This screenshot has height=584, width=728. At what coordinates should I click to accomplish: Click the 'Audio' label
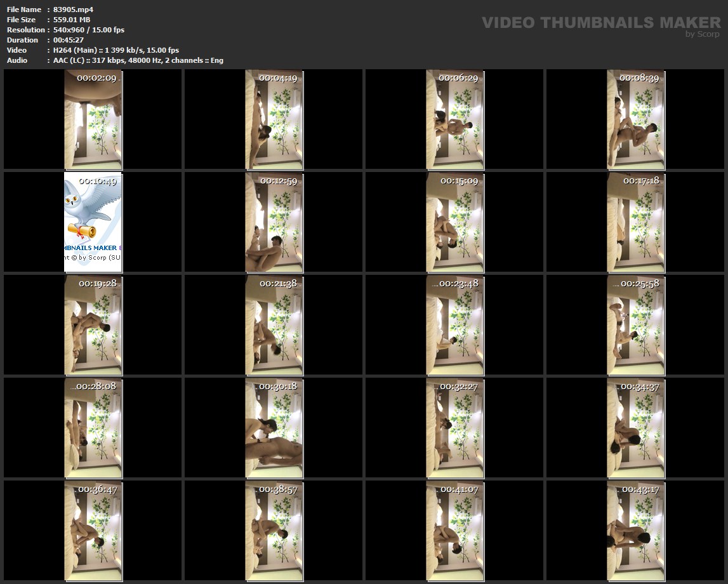click(x=17, y=60)
